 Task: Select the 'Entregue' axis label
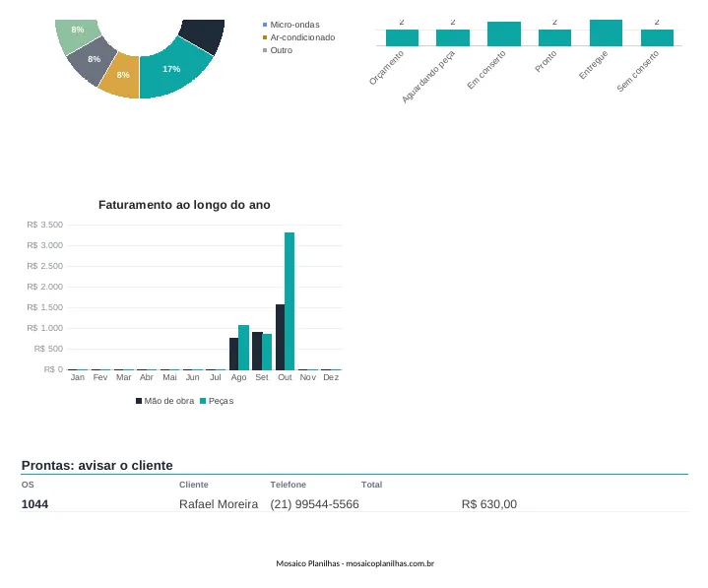click(x=594, y=65)
